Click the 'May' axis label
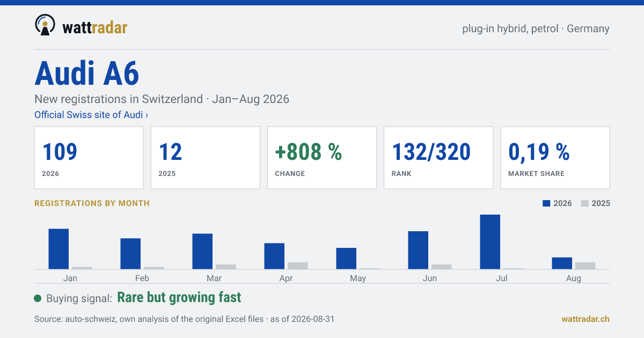The width and height of the screenshot is (644, 338). click(x=358, y=278)
